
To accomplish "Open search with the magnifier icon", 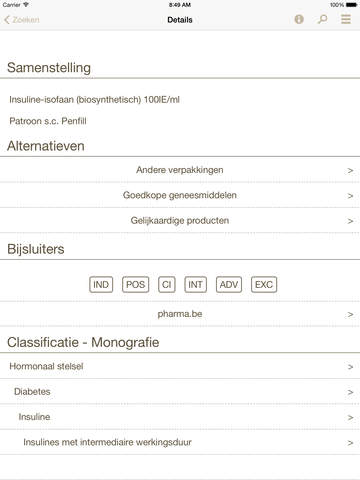I will [322, 19].
